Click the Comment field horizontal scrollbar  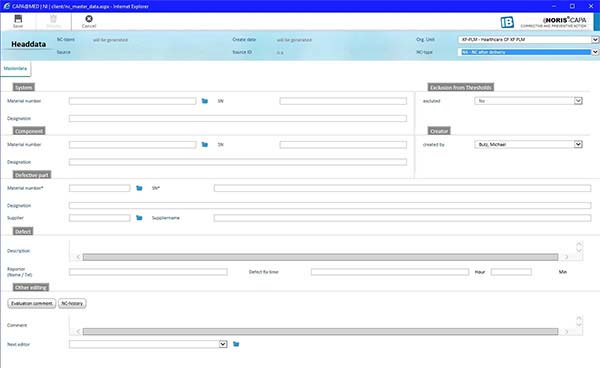click(321, 332)
